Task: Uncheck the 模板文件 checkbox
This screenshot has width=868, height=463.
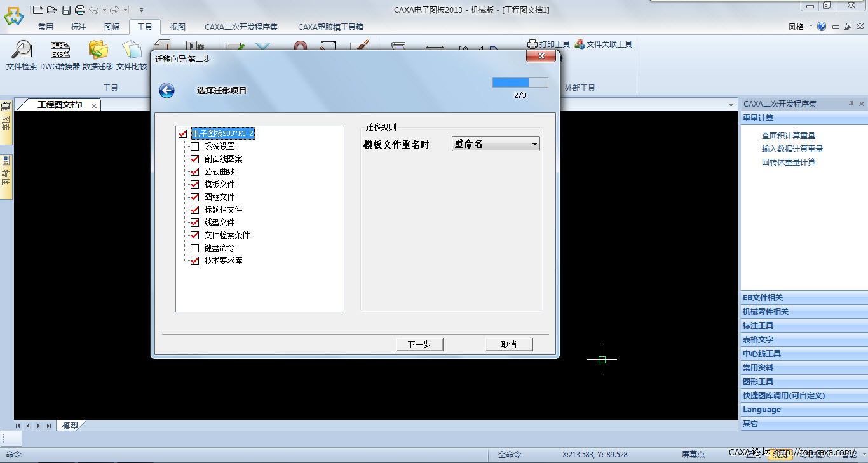Action: pyautogui.click(x=195, y=185)
